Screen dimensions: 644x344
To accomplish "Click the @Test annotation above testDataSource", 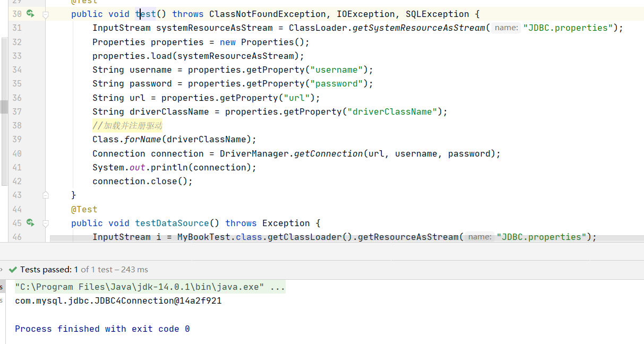I will 84,209.
